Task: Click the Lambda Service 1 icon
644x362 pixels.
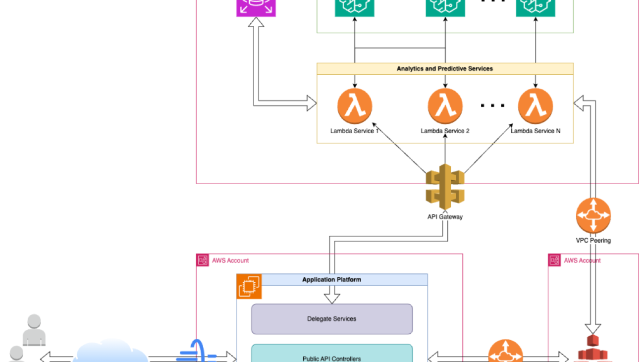Action: [355, 105]
